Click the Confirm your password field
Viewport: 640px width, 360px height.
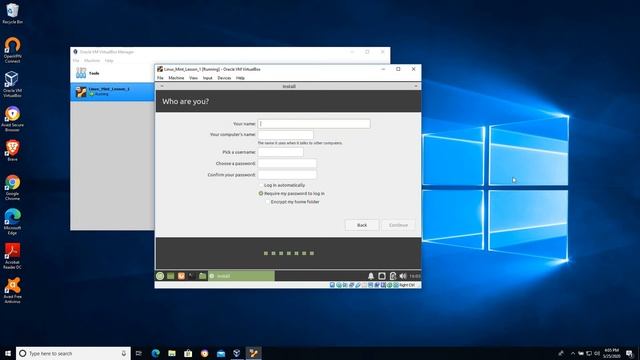click(287, 175)
